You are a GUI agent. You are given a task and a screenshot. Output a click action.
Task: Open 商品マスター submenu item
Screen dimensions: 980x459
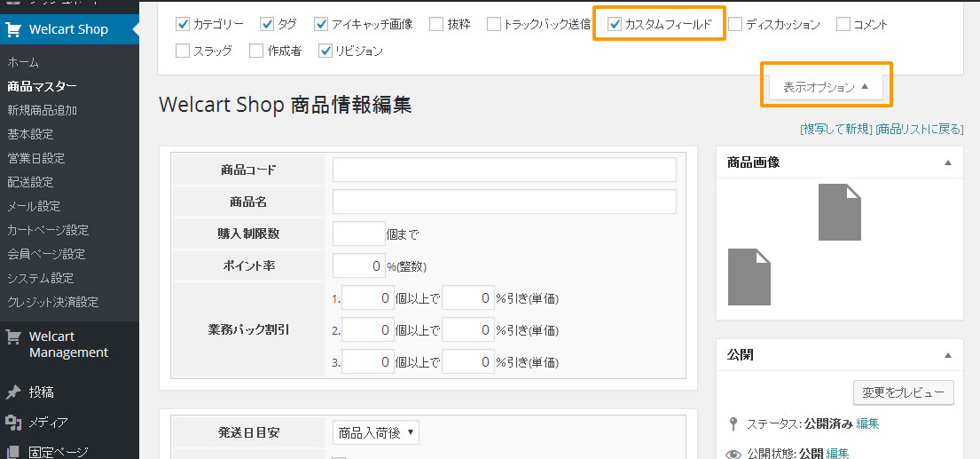pyautogui.click(x=42, y=86)
